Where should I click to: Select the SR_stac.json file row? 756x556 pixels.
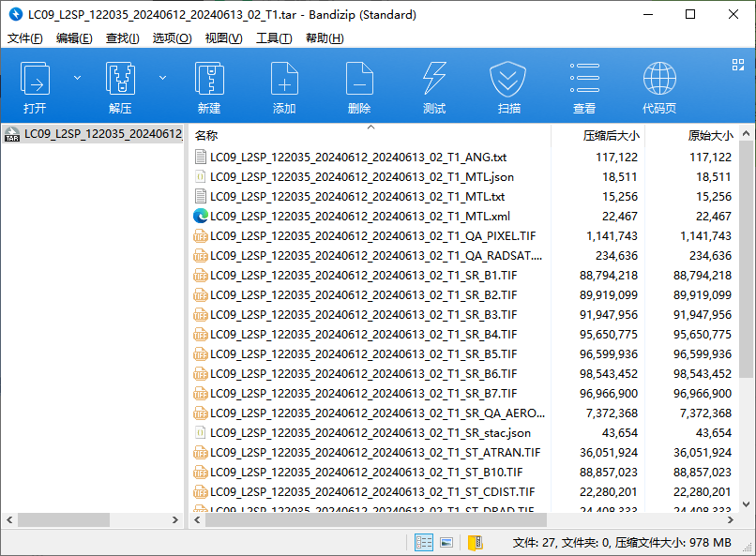click(463, 433)
